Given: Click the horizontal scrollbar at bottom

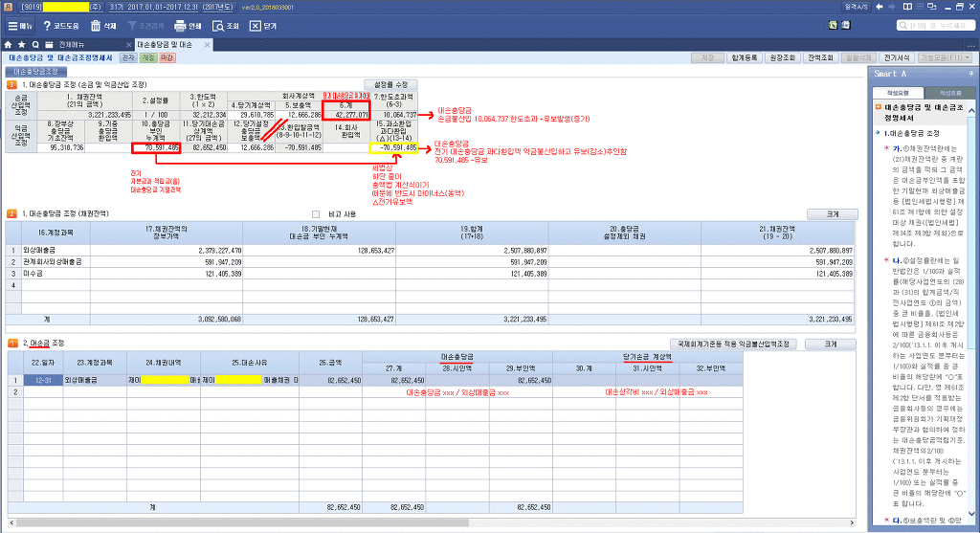Looking at the screenshot, I should coord(432,522).
